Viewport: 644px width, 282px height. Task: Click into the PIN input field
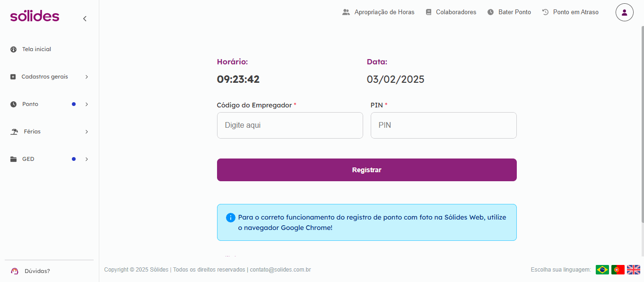click(444, 125)
